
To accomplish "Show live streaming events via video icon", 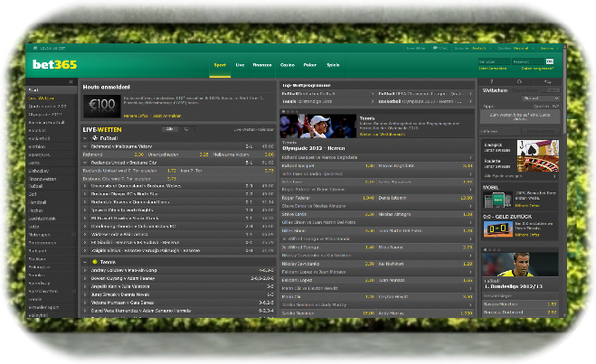I will 187,129.
